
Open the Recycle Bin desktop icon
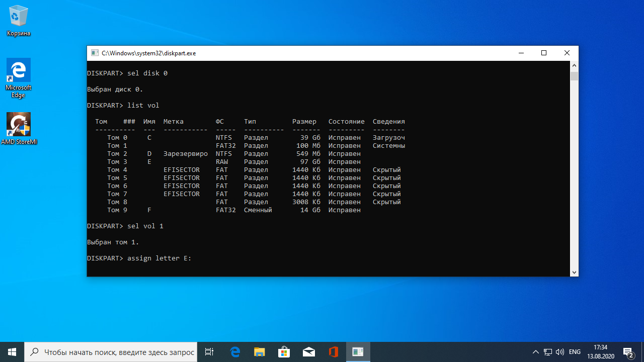[19, 20]
